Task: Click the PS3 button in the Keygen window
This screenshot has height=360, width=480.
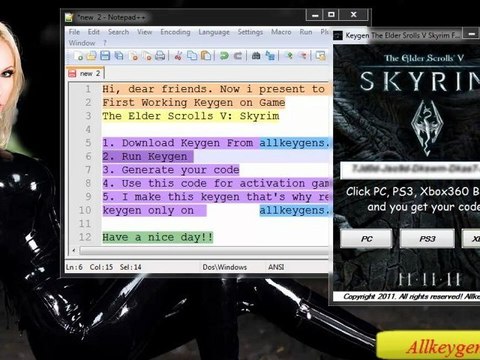Action: 427,239
